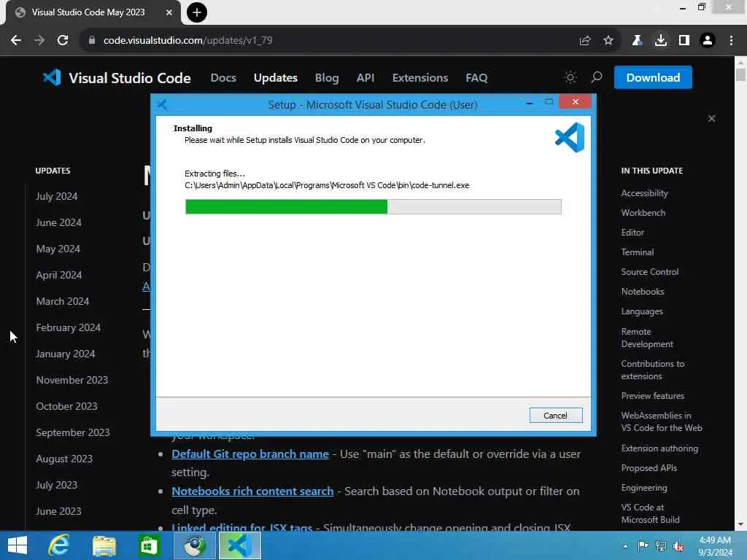Click the Visual Studio Code logo in site header

pyautogui.click(x=117, y=77)
